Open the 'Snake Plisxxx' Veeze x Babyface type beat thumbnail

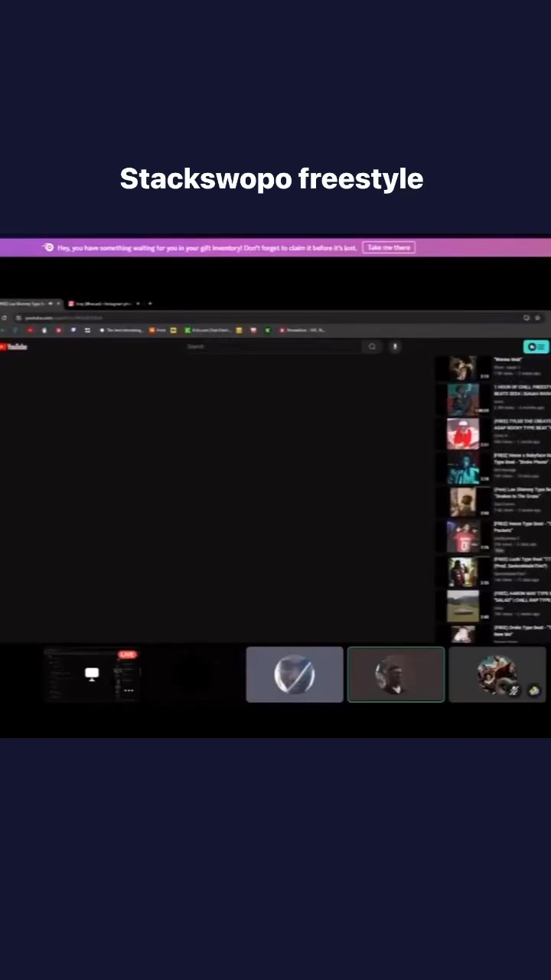click(463, 467)
